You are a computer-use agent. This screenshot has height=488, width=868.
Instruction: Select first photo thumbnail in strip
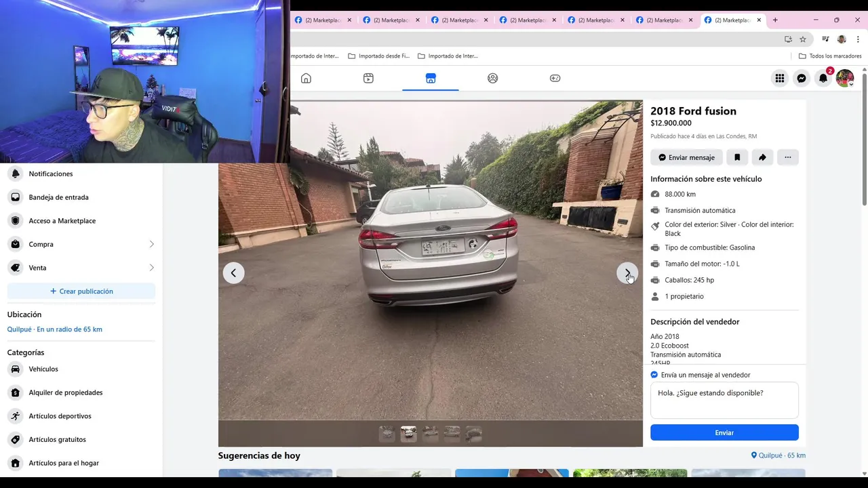pos(387,434)
